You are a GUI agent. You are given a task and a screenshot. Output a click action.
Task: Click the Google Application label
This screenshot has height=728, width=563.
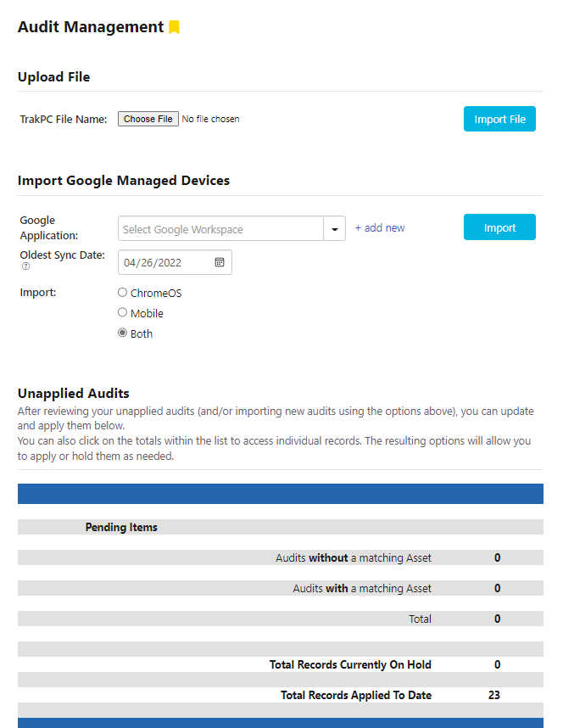pos(48,227)
